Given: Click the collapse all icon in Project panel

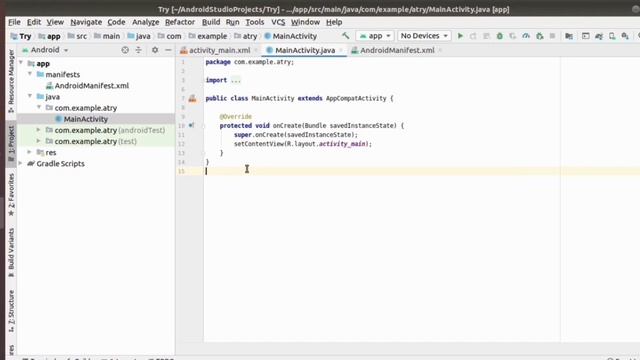Looking at the screenshot, I should [x=138, y=50].
